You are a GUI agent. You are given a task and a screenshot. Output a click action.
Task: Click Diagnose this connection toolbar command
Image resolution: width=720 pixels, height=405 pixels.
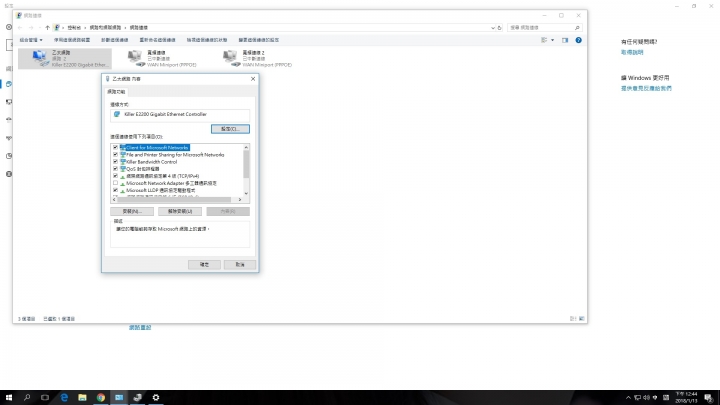click(x=114, y=40)
